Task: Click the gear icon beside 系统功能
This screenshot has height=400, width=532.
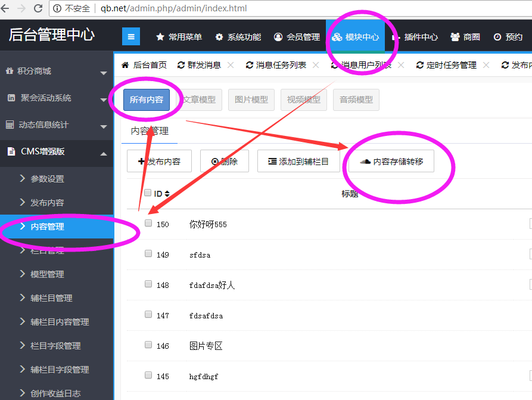Action: coord(219,37)
